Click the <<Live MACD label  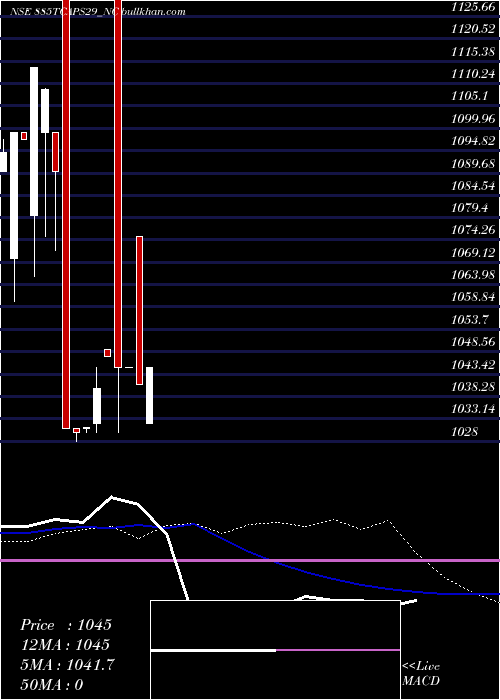point(421,674)
